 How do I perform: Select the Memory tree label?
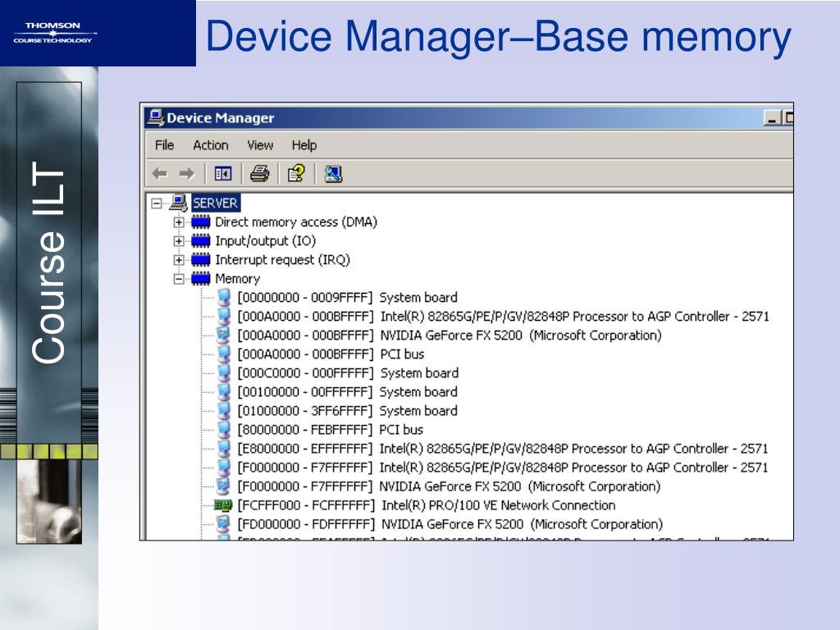click(237, 279)
